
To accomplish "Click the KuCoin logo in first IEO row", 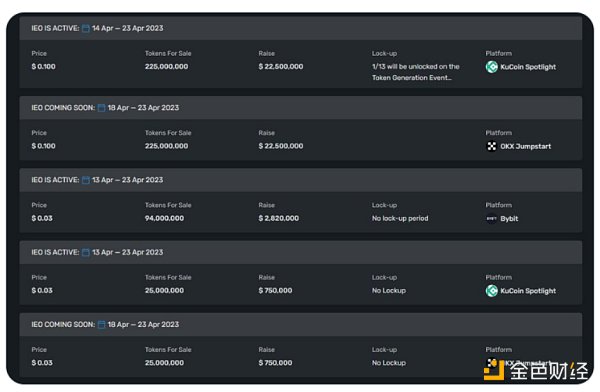I will (491, 67).
